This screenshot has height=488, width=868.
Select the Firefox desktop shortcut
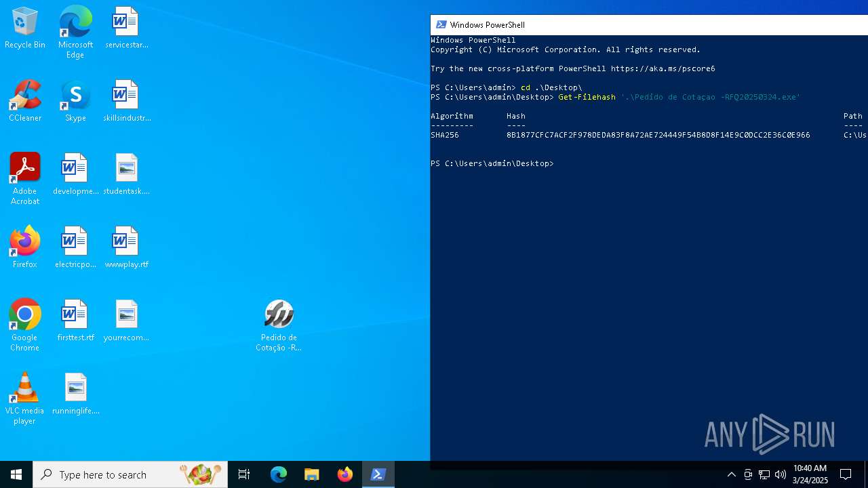pos(25,248)
